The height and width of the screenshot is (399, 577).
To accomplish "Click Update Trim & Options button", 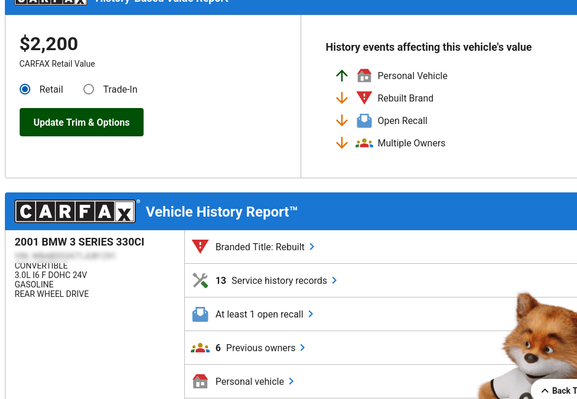I will pos(81,122).
